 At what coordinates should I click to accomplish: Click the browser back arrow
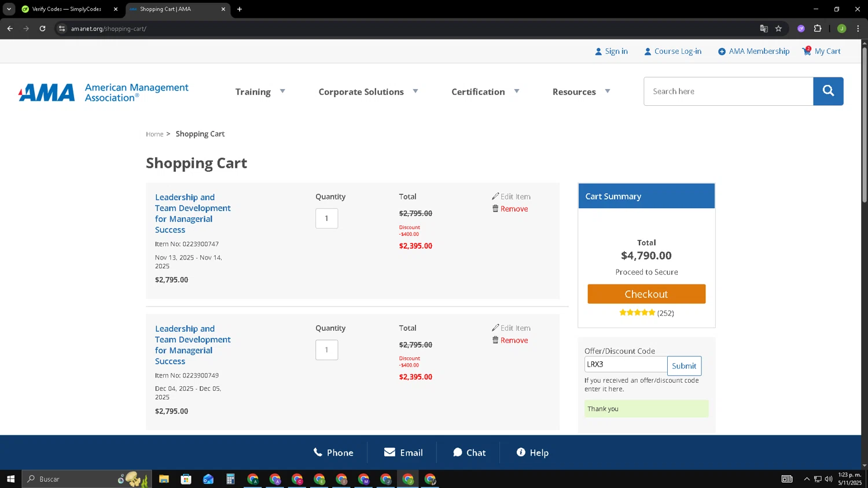(10, 28)
